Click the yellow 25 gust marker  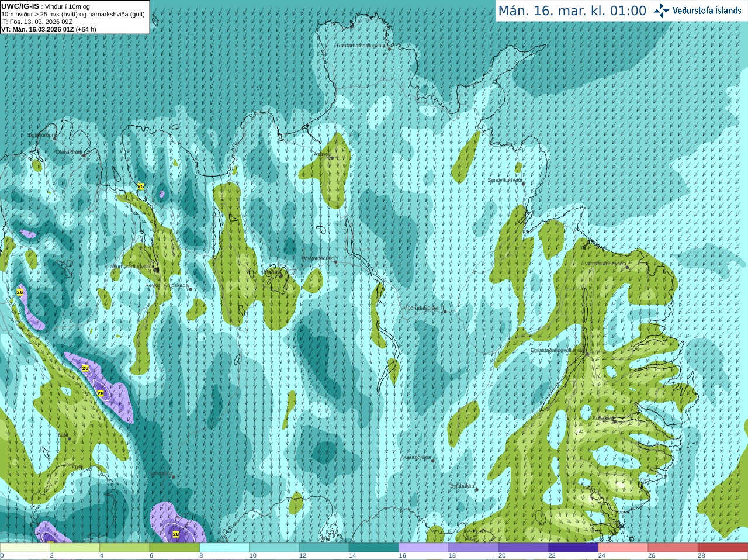point(141,186)
